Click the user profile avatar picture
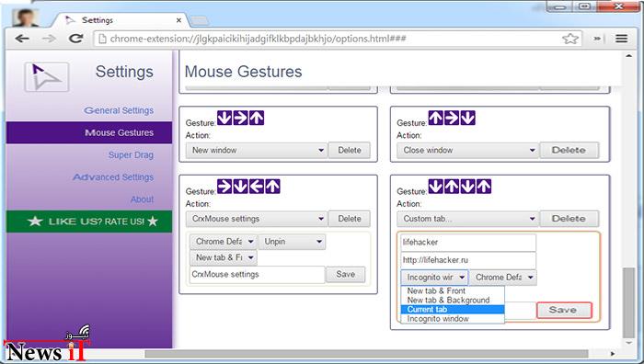Image resolution: width=644 pixels, height=364 pixels. (26, 17)
